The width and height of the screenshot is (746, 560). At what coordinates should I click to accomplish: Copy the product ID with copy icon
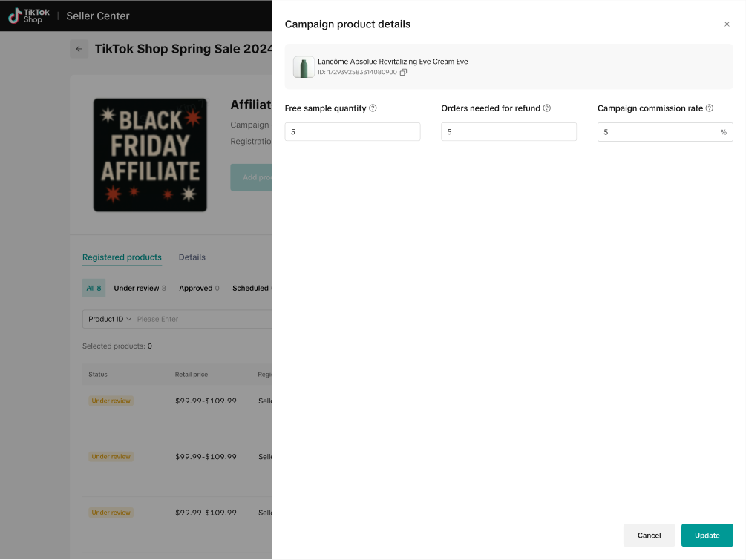tap(404, 73)
